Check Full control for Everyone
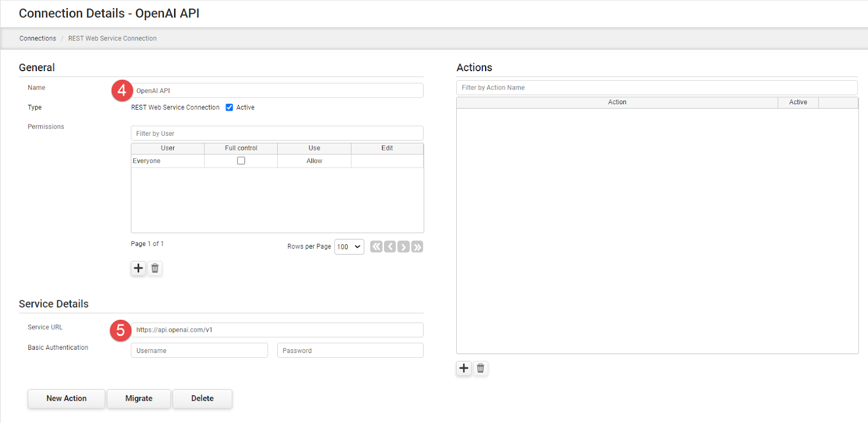Screen dimensions: 868x423 (241, 161)
